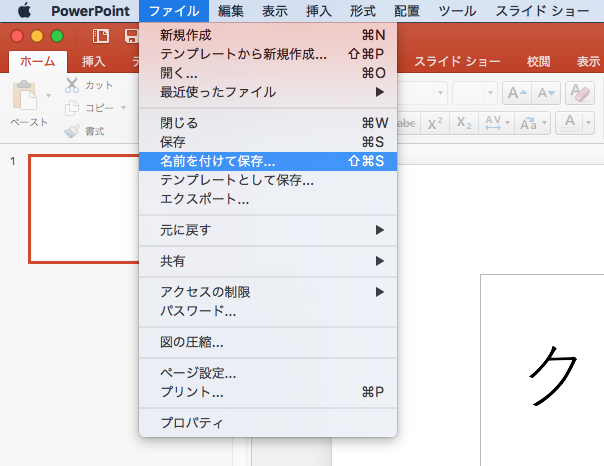Open the PowerPoint application menu
This screenshot has width=604, height=466.
click(x=90, y=11)
